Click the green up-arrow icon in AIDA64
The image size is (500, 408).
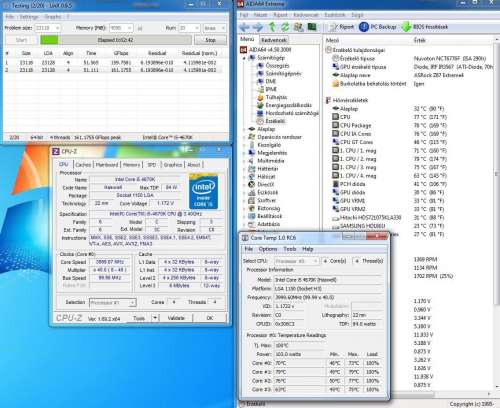click(272, 27)
